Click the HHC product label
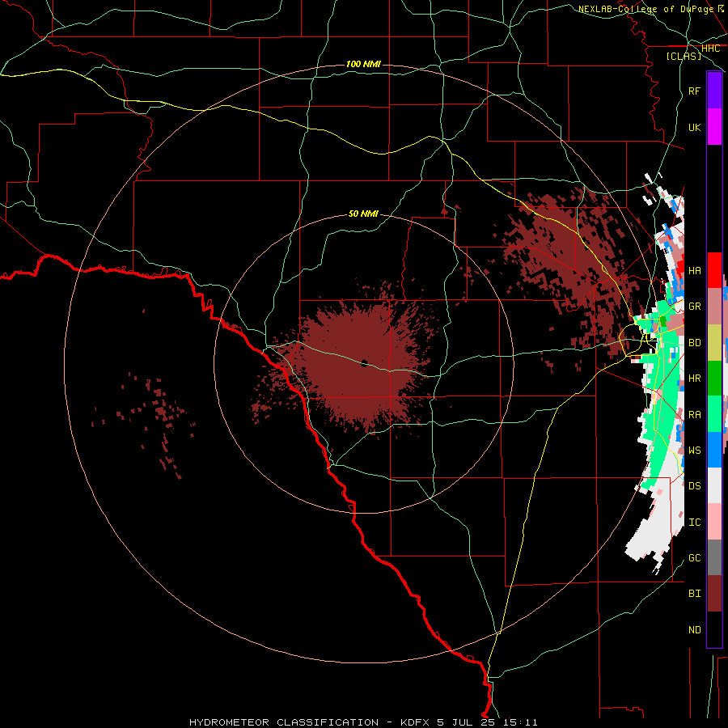Screen dimensions: 728x728 pos(710,49)
